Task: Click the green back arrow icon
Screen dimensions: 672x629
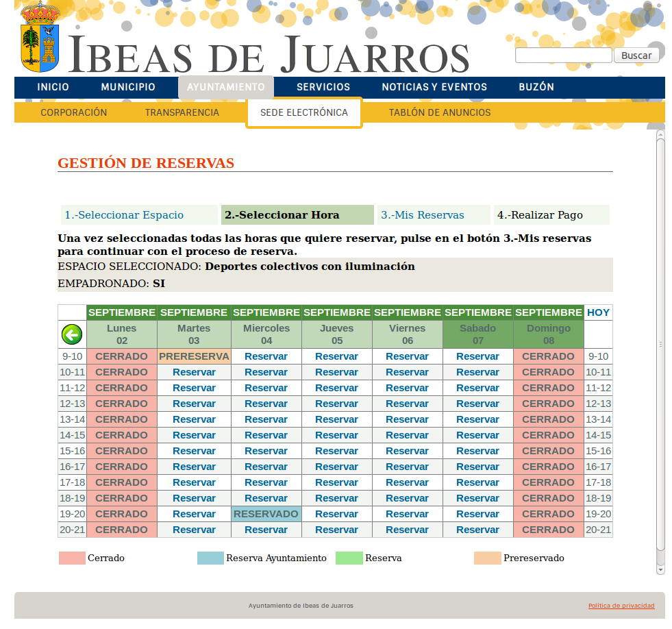Action: pos(72,334)
